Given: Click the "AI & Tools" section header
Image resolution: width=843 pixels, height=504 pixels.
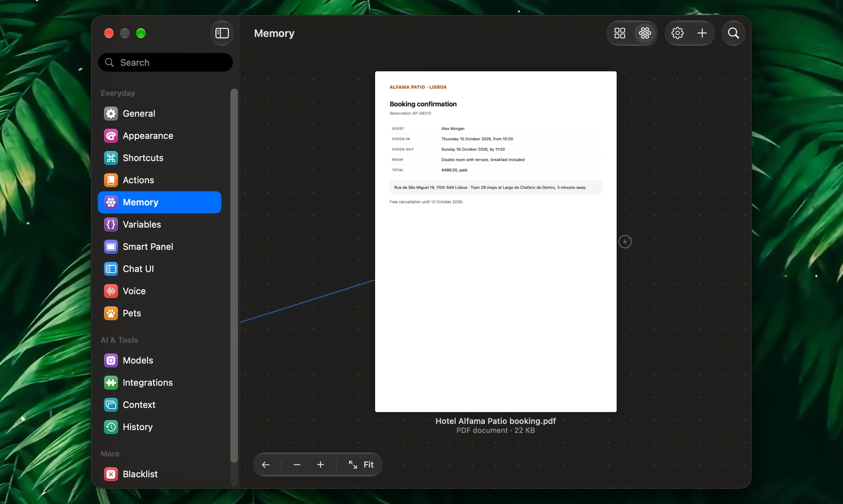Looking at the screenshot, I should [x=119, y=340].
